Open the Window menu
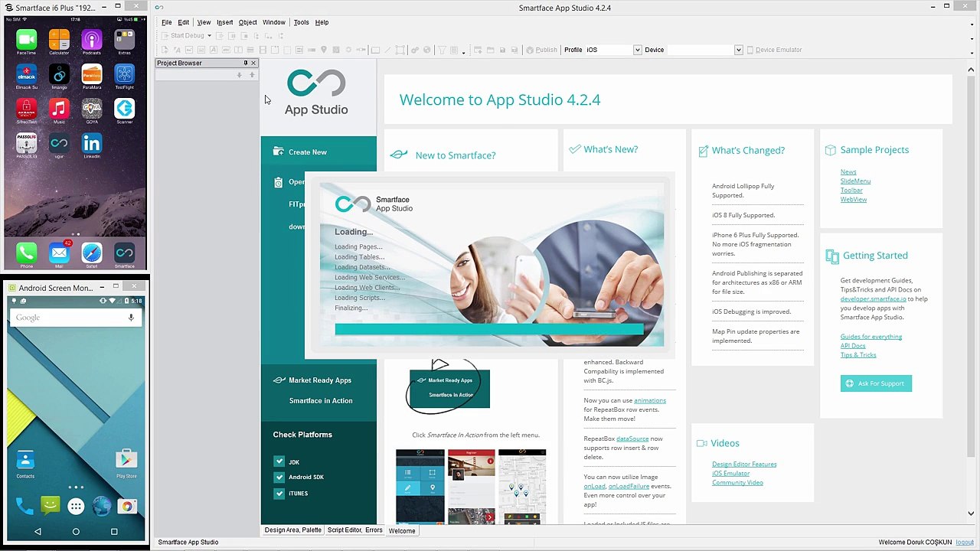 [x=273, y=22]
